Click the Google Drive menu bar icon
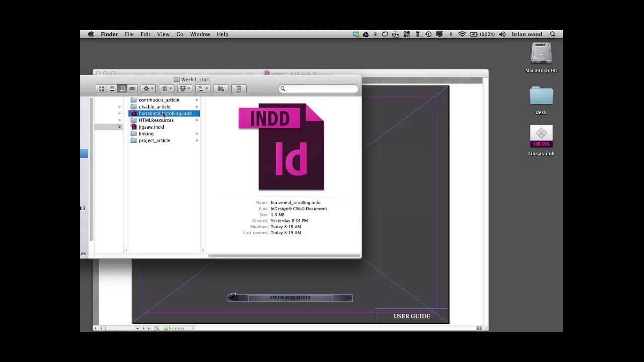 coord(366,34)
